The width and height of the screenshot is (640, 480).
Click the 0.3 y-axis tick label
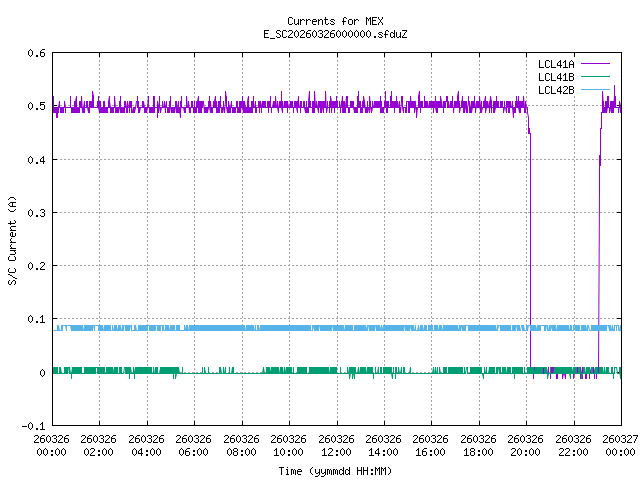point(34,213)
